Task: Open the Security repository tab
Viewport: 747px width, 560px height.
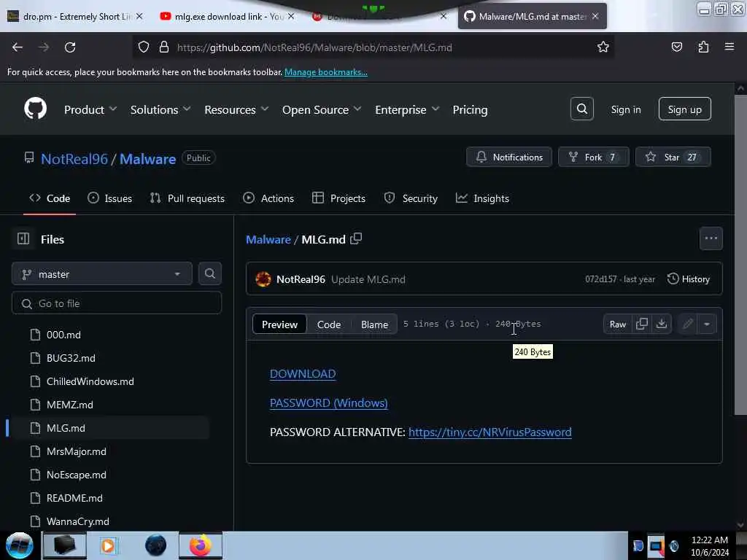Action: [411, 198]
